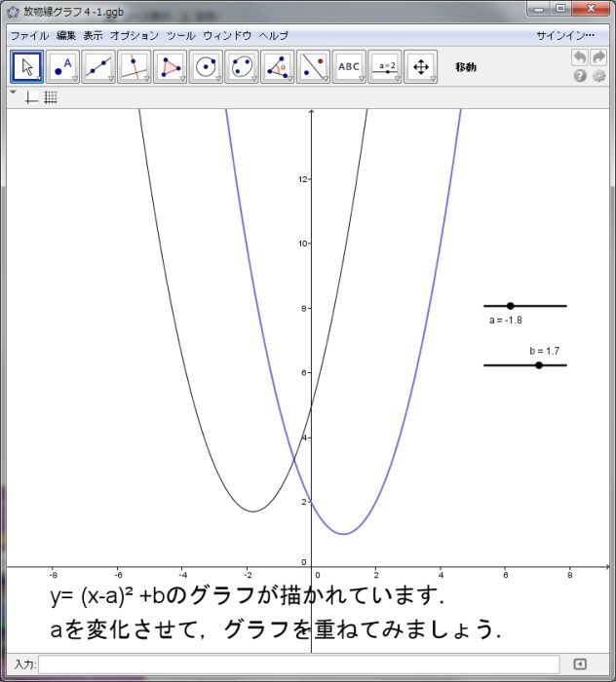Image resolution: width=616 pixels, height=682 pixels.
Task: Click the Undo arrow
Action: tap(580, 57)
